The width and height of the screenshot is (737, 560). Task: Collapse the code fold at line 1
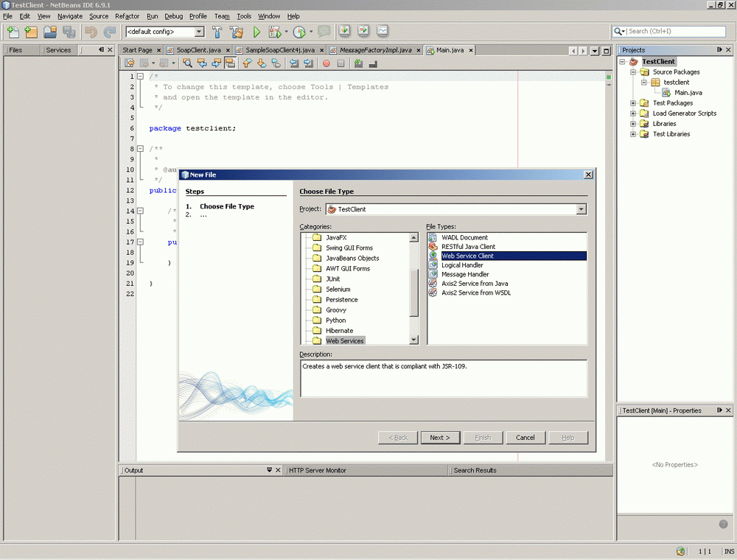(x=140, y=76)
